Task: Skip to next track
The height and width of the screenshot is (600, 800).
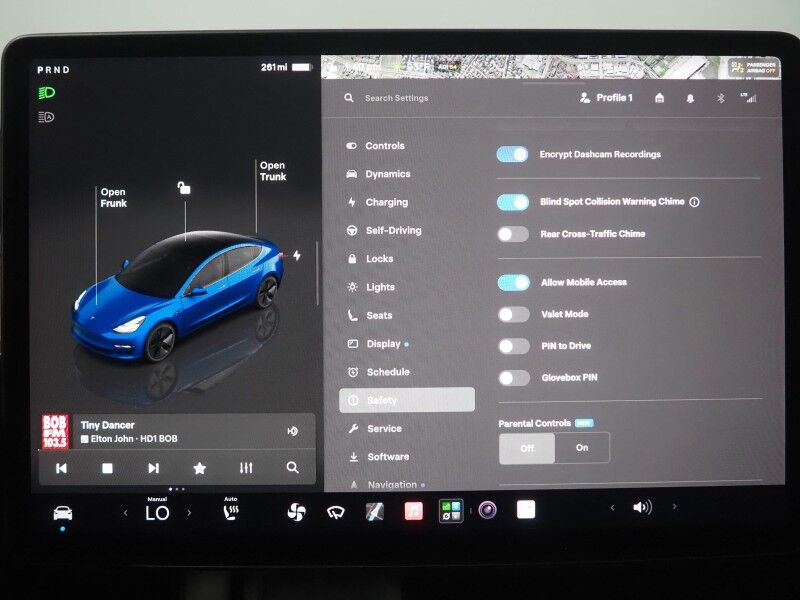Action: tap(153, 468)
